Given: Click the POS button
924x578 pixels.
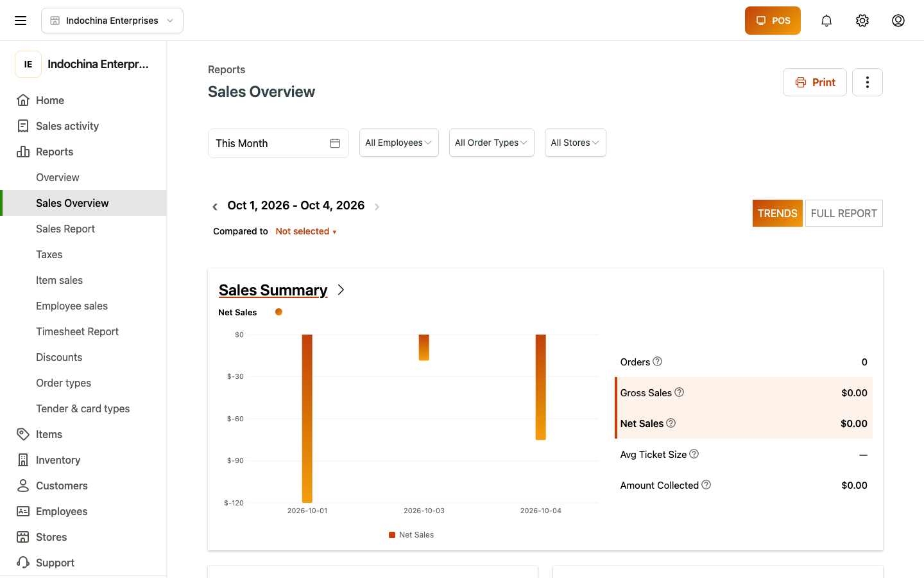Looking at the screenshot, I should (773, 21).
